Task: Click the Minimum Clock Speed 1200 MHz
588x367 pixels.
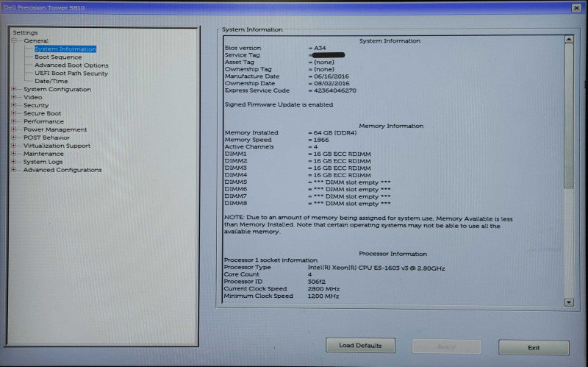Action: pyautogui.click(x=323, y=296)
